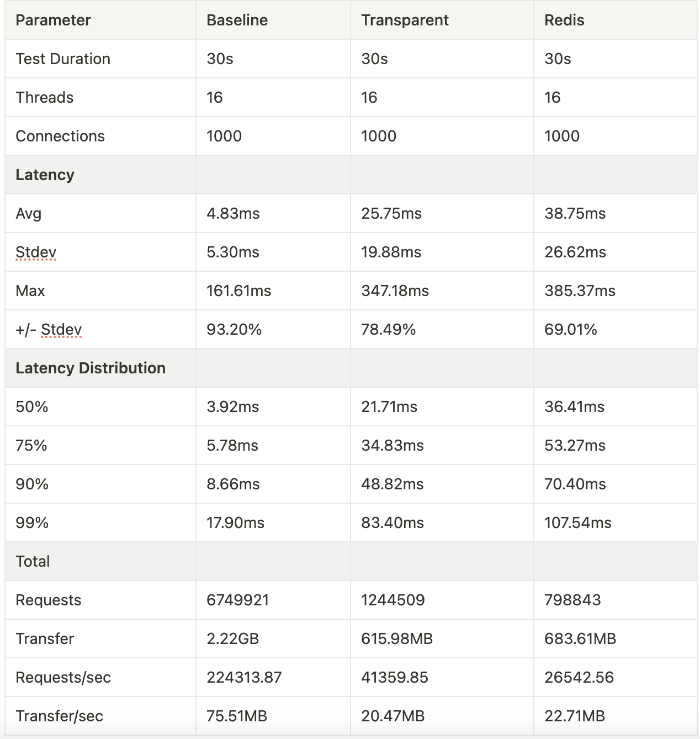
Task: Select the Transparent column header
Action: pos(405,20)
